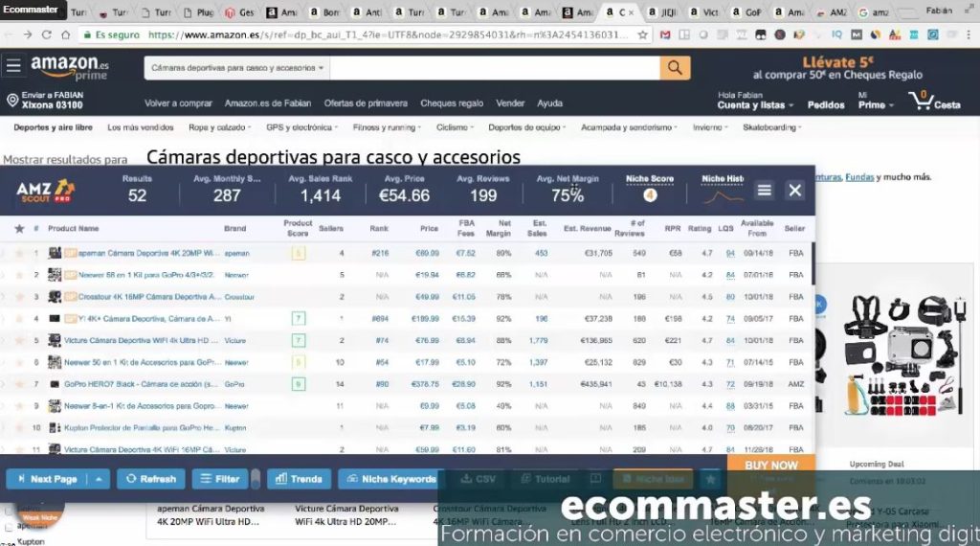Click the Niche History chart icon
Viewport: 980px width, 546px height.
(724, 196)
